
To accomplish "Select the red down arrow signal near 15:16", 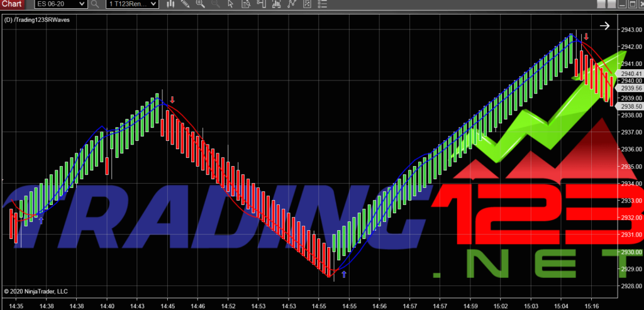I will coord(587,36).
